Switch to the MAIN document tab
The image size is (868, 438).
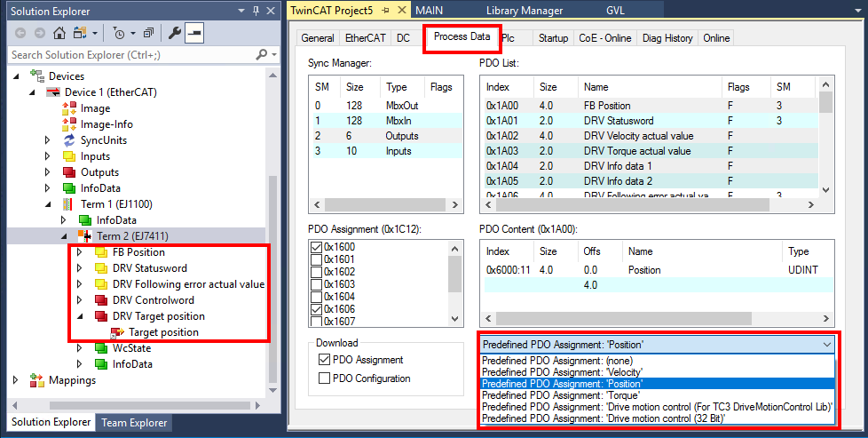[429, 11]
